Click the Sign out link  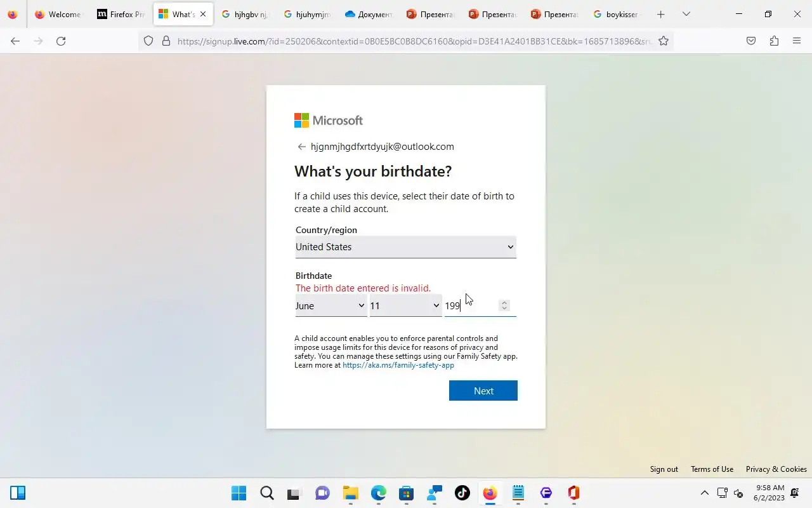[664, 469]
